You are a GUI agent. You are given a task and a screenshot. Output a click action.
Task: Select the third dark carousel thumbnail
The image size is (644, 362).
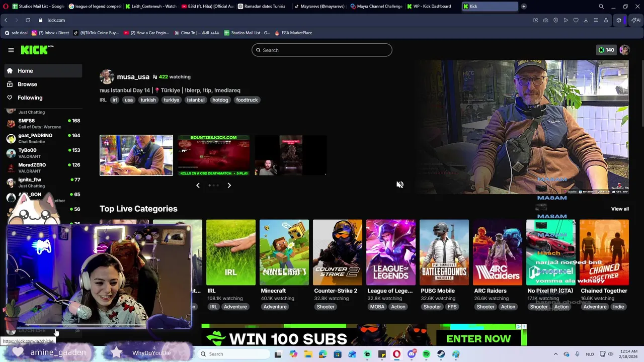291,155
